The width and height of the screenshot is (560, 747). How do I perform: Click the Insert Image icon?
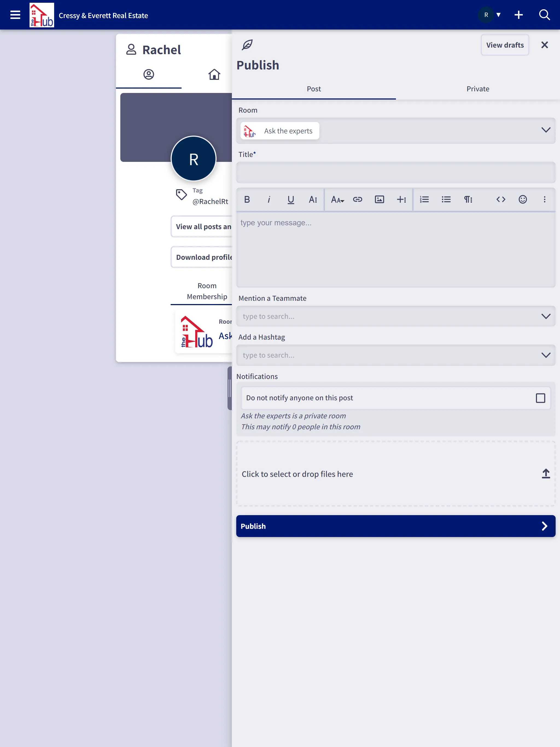pyautogui.click(x=380, y=199)
